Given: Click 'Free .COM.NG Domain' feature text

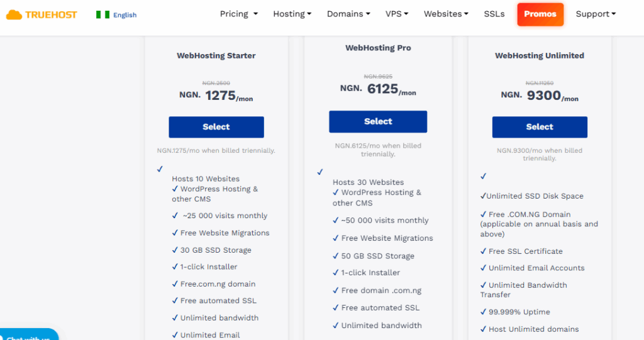Looking at the screenshot, I should (x=530, y=214).
